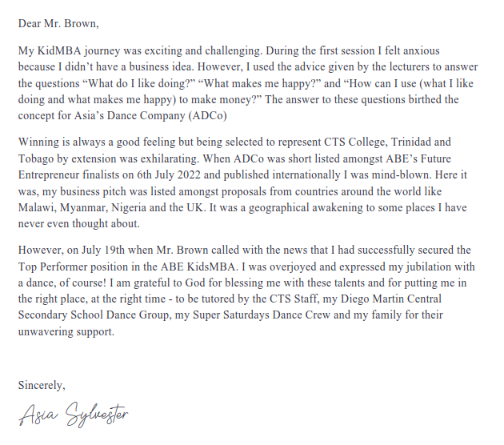Click the handwritten Asia Sylvester signature
The image size is (504, 445).
[x=74, y=415]
